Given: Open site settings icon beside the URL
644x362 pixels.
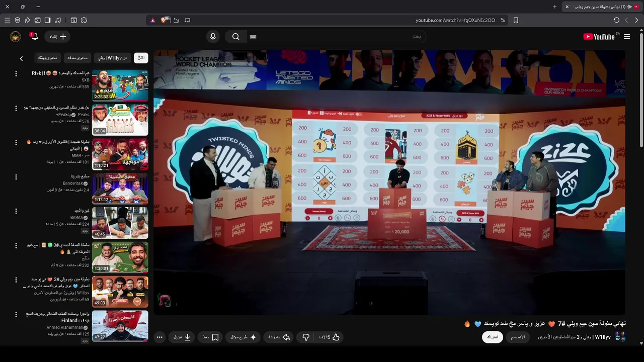Looking at the screenshot, I should point(503,20).
